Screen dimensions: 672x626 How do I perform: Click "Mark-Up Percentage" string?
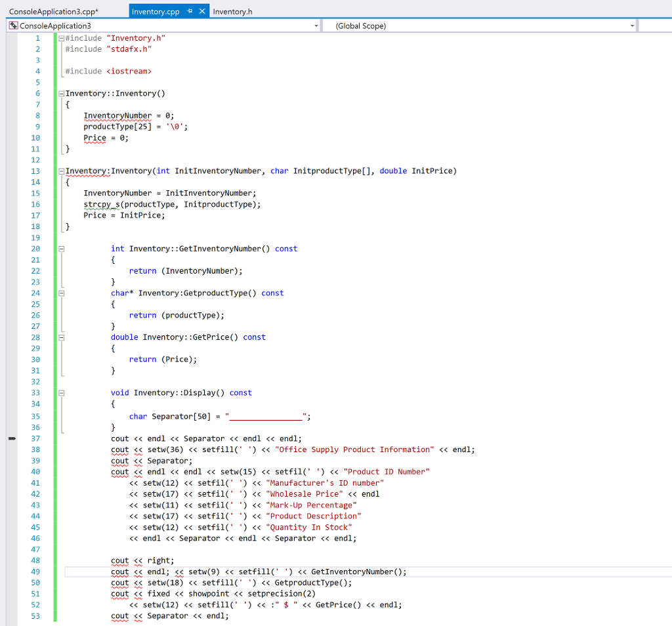(311, 505)
